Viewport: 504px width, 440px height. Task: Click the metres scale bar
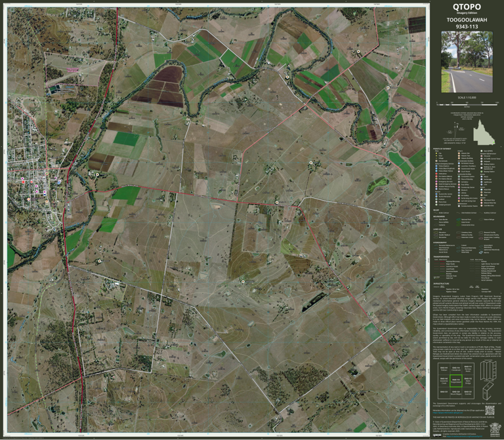tap(467, 105)
